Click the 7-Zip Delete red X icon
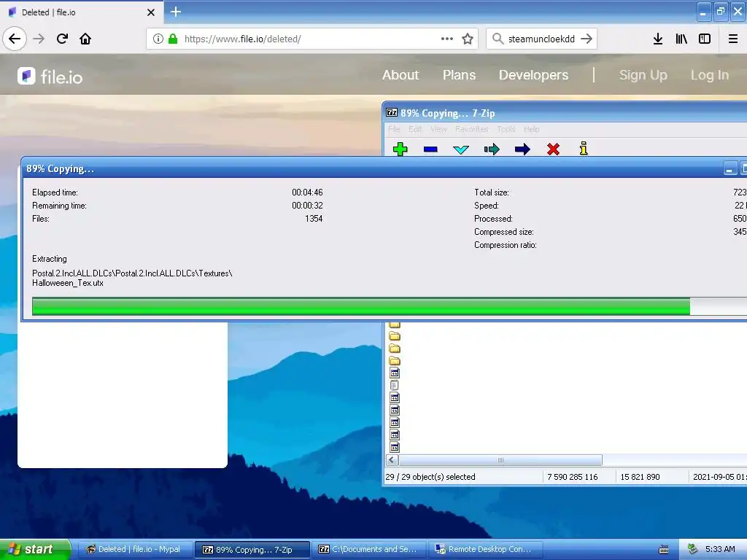The image size is (747, 560). (x=553, y=149)
